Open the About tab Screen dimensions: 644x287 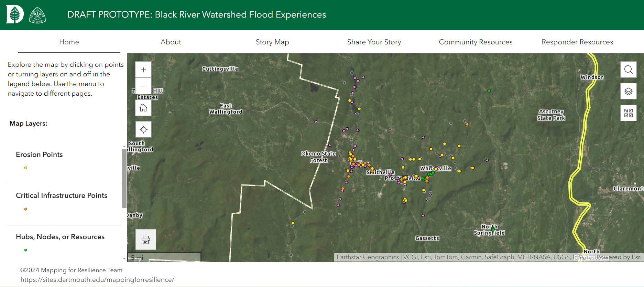click(x=171, y=42)
